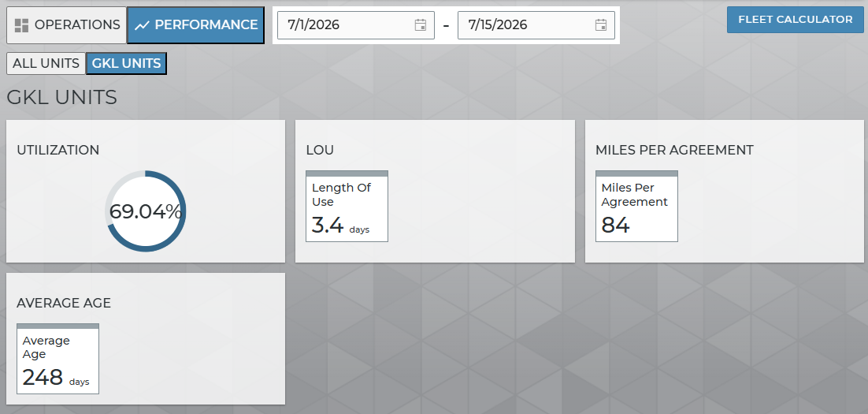868x414 pixels.
Task: Open the start date calendar picker icon
Action: [x=420, y=25]
